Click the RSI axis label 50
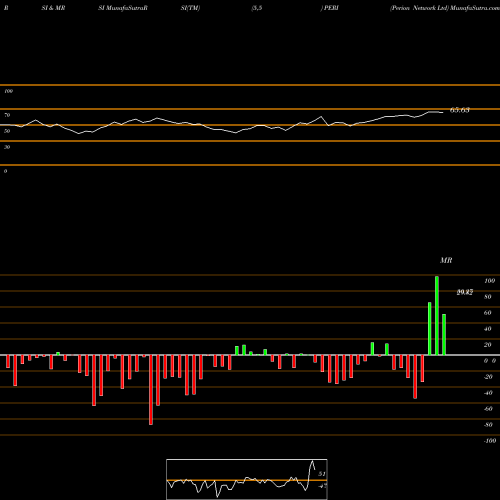Image resolution: width=500 pixels, height=500 pixels. point(7,131)
